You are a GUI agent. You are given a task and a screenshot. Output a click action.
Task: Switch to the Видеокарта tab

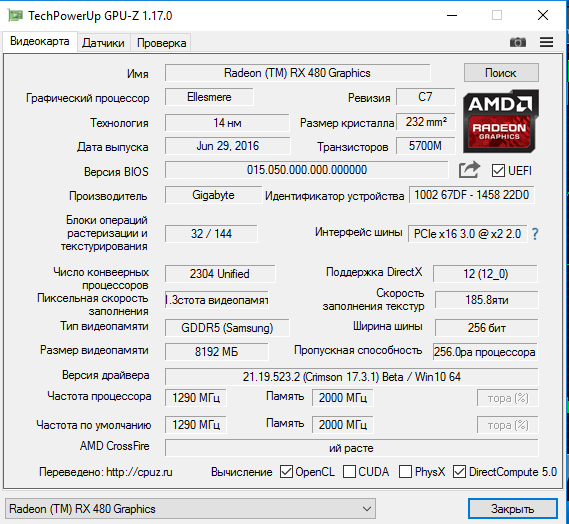tap(40, 41)
